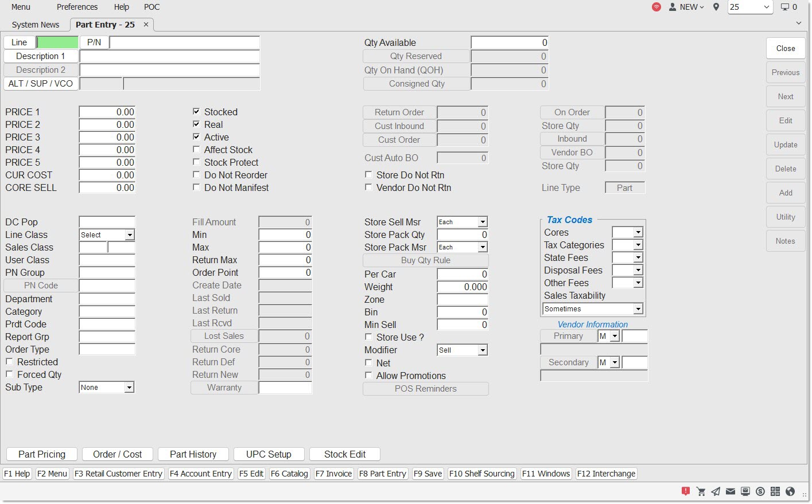Viewport: 812px width, 504px height.
Task: Click the globe icon in status bar
Action: coord(790,491)
